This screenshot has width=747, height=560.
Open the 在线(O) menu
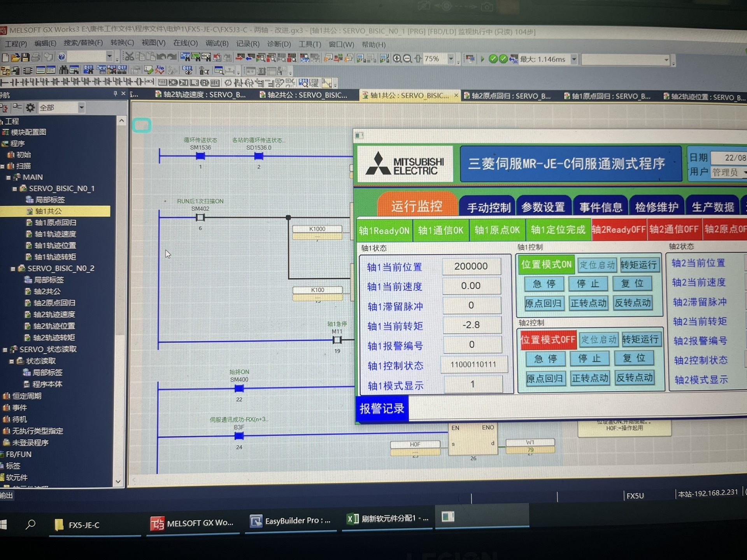(x=185, y=43)
